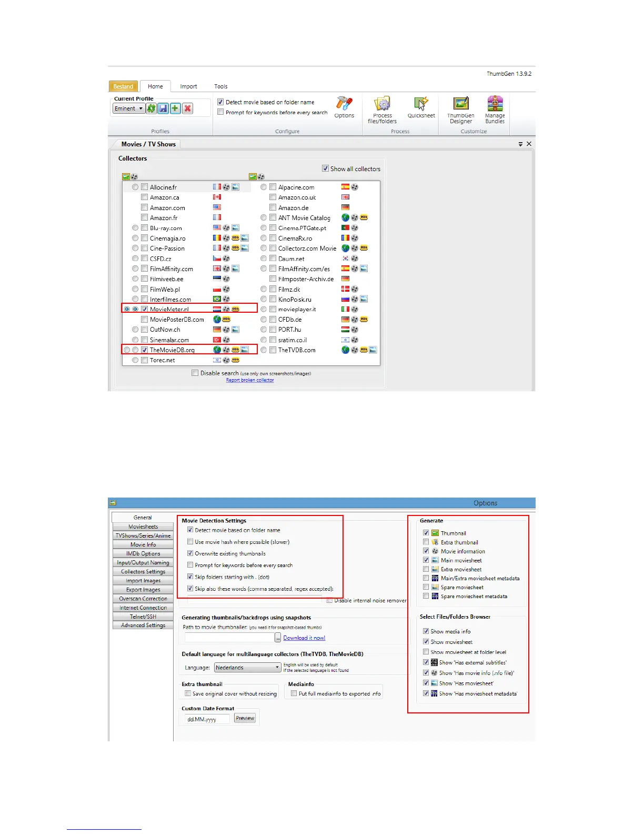Click the path to movie thumbnailer field
Screen dimensions: 644x834
pyautogui.click(x=229, y=638)
